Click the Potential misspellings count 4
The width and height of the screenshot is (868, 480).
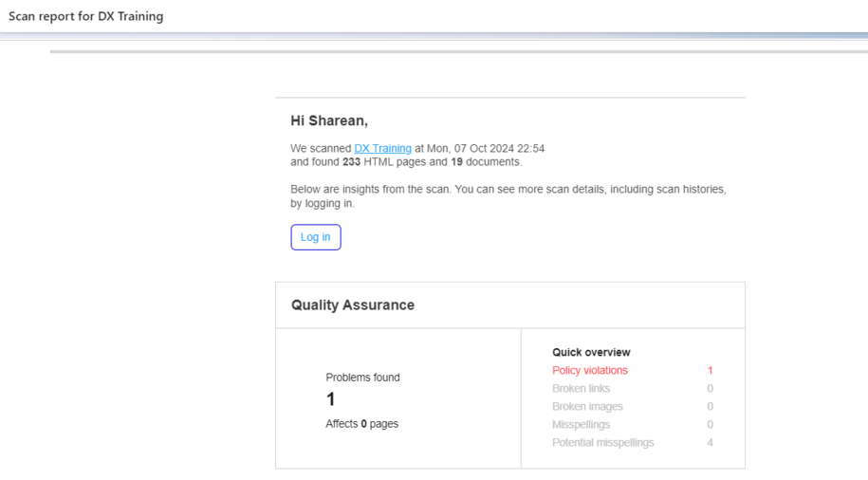(x=710, y=442)
